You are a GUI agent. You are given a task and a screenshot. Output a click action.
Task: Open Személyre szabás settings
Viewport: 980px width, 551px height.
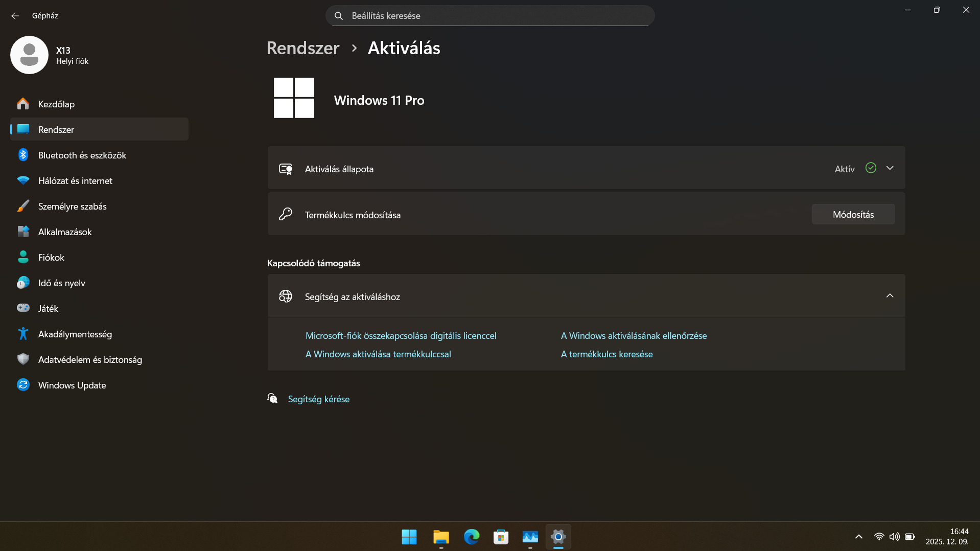[99, 206]
